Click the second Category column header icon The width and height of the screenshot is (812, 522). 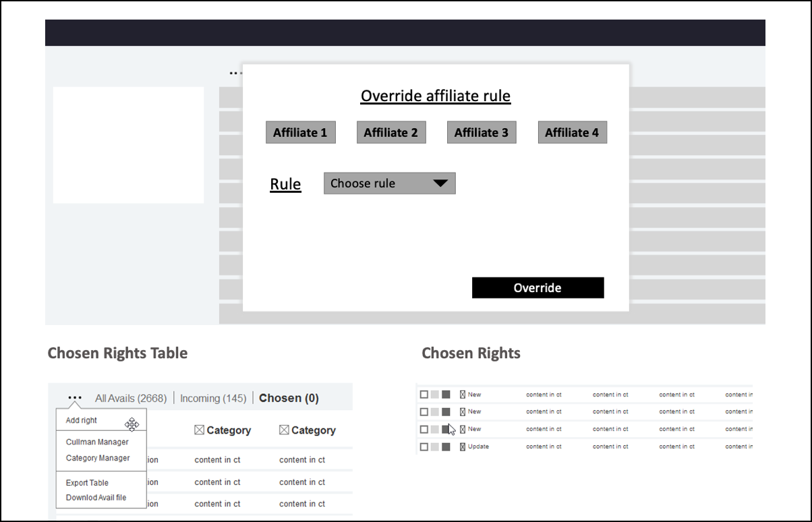(284, 430)
